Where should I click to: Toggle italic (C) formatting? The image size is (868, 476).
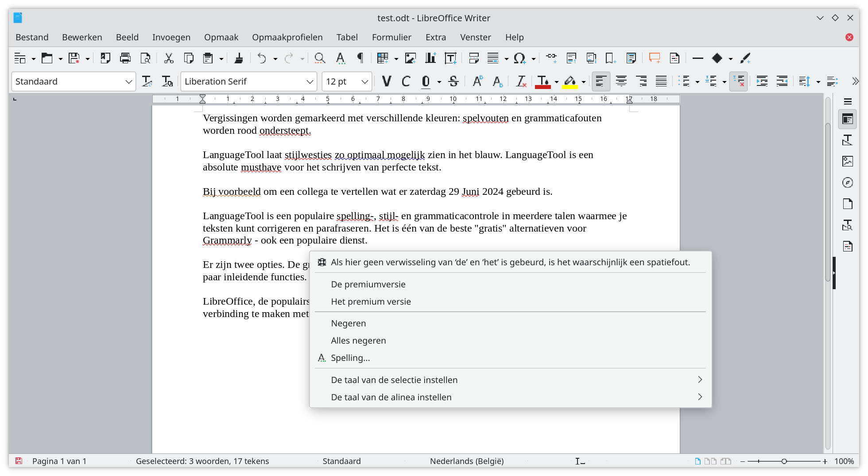(x=406, y=81)
